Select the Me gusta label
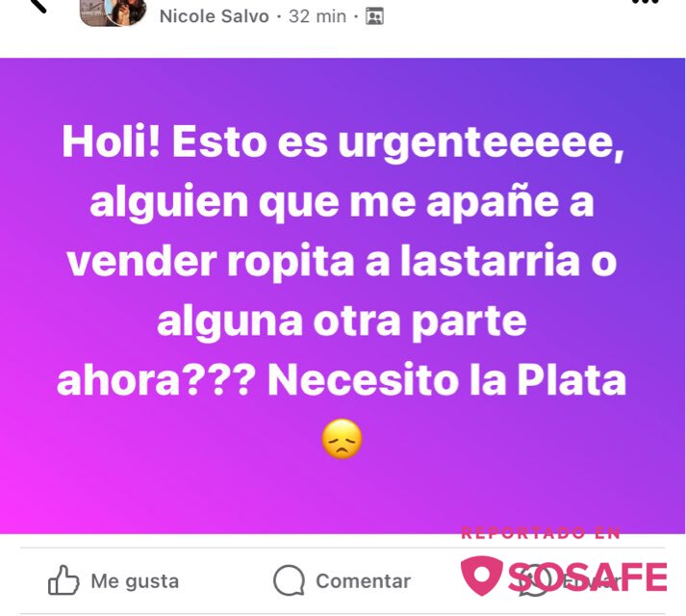 [x=135, y=581]
